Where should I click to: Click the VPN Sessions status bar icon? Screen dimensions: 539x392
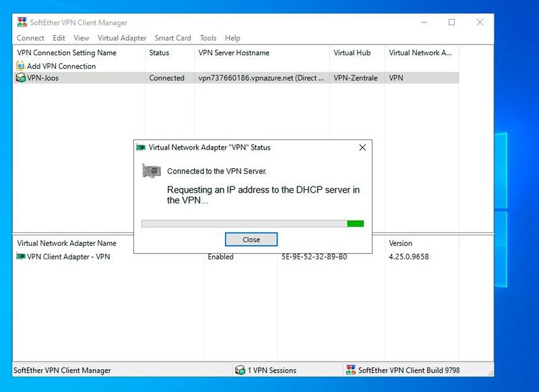pyautogui.click(x=240, y=370)
